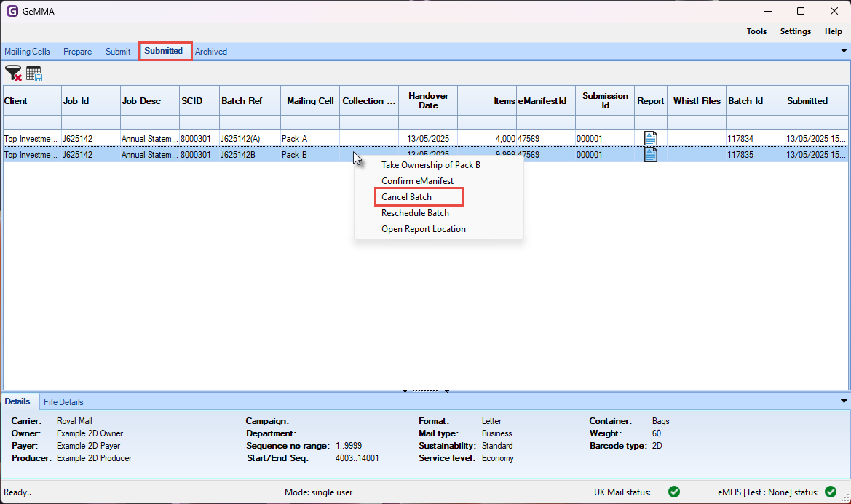
Task: Open the report icon for Pack A
Action: click(x=651, y=138)
